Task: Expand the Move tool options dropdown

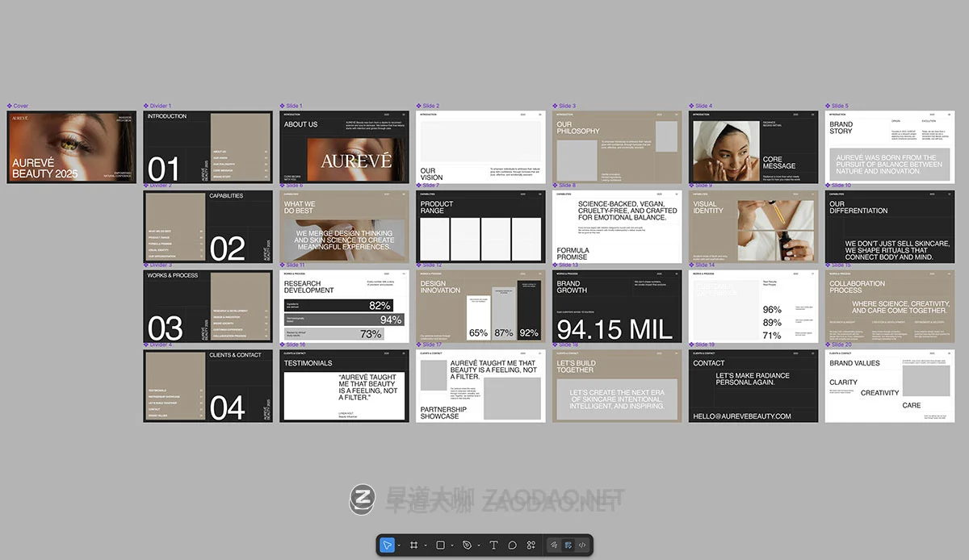Action: pyautogui.click(x=399, y=546)
